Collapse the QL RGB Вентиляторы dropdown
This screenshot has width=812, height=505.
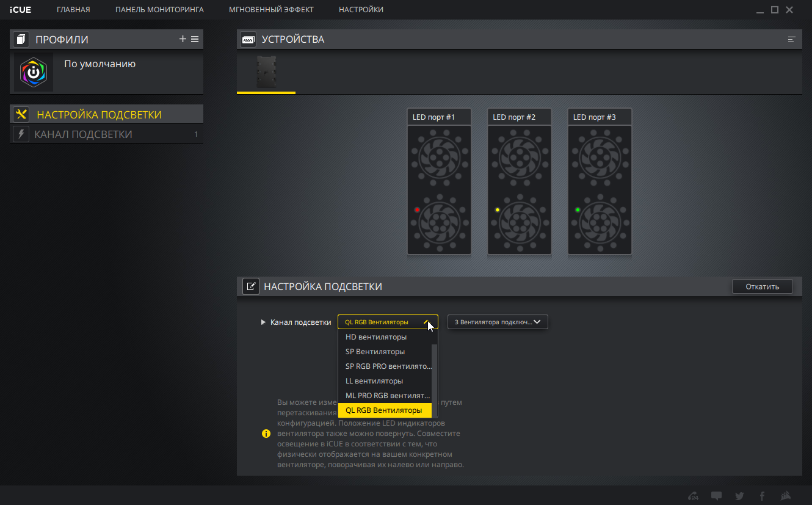point(388,322)
